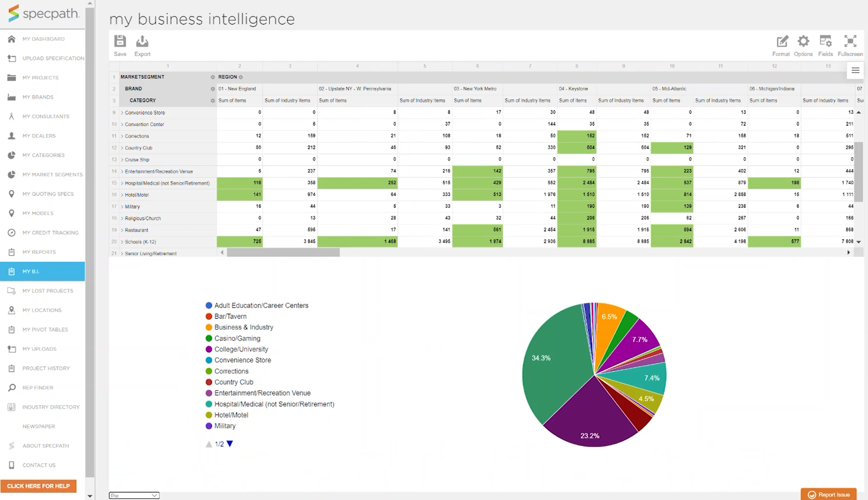Open the Format tool
868x500 pixels.
[781, 42]
